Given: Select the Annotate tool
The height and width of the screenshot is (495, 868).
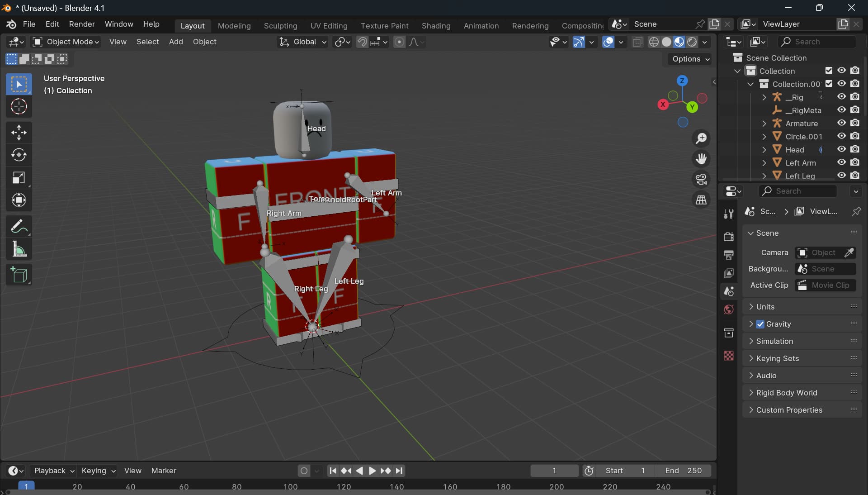Looking at the screenshot, I should click(19, 226).
